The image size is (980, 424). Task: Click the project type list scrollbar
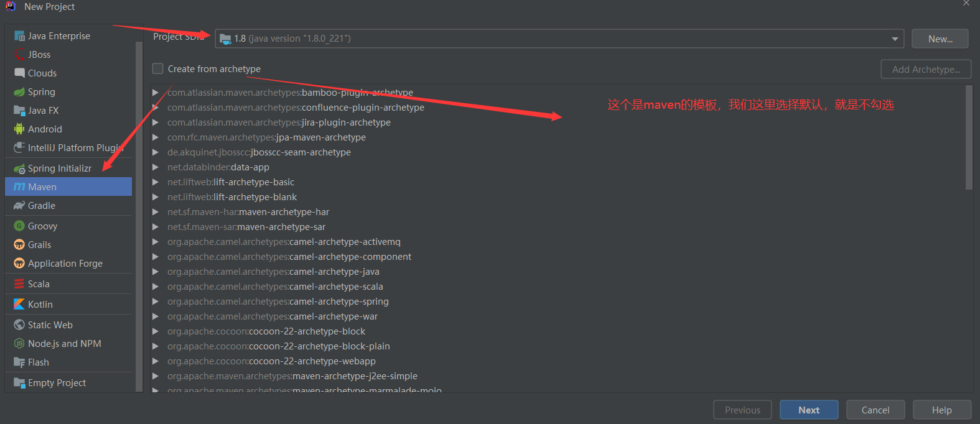(139, 218)
